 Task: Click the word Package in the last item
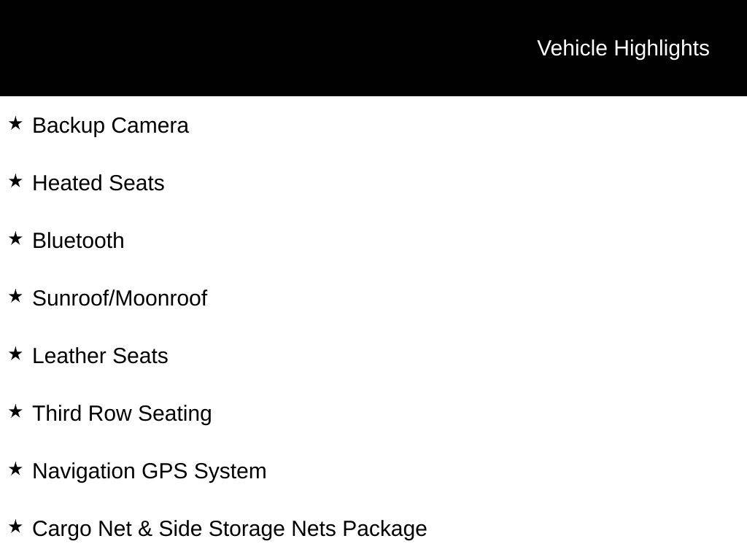click(385, 529)
